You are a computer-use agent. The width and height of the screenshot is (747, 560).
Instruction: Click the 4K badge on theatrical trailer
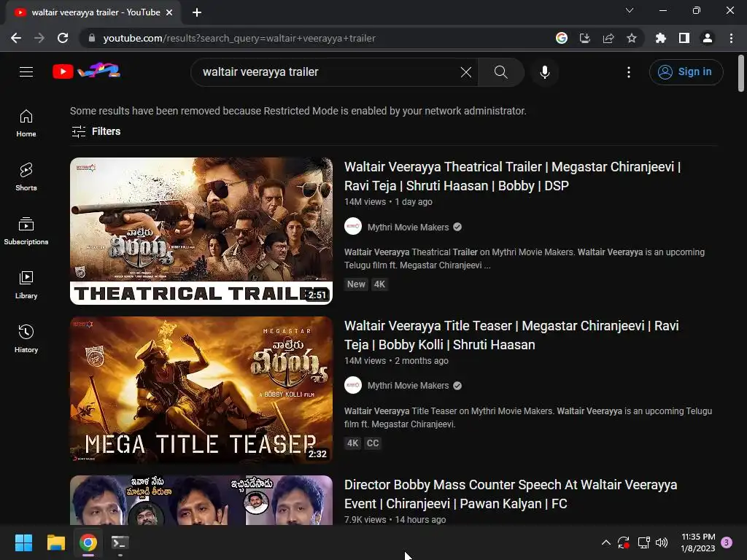point(379,284)
